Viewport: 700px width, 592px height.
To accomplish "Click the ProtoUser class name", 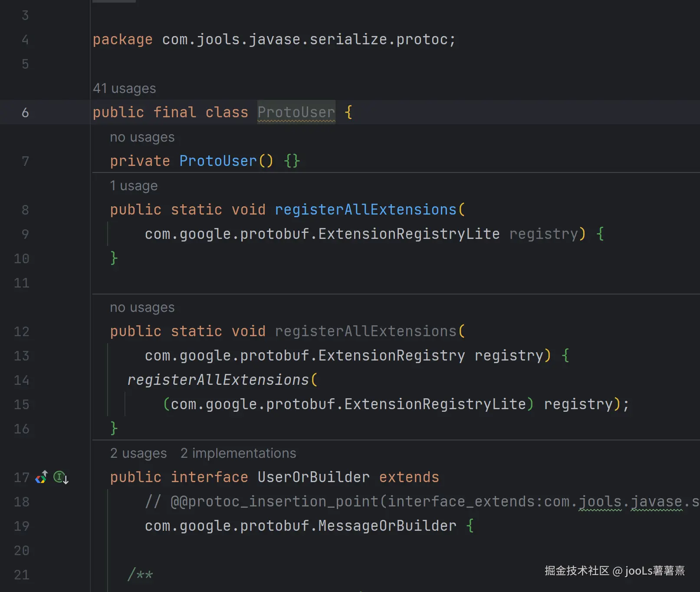I will 296,112.
